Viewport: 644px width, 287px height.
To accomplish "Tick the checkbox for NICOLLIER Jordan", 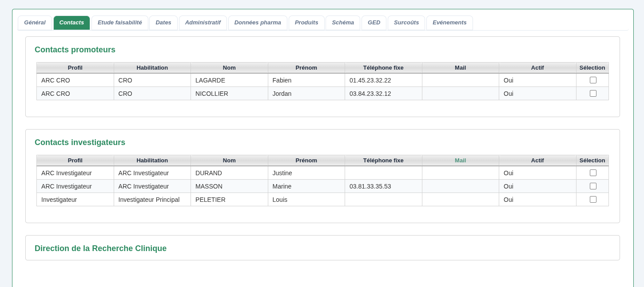I will click(x=593, y=94).
